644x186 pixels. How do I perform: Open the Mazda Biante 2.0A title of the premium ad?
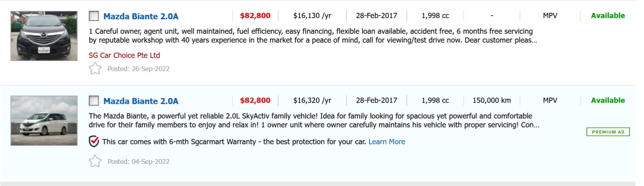click(x=140, y=101)
